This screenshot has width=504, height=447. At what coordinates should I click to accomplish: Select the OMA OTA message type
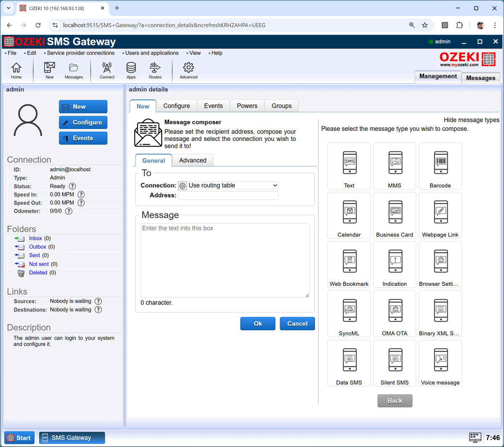click(394, 314)
